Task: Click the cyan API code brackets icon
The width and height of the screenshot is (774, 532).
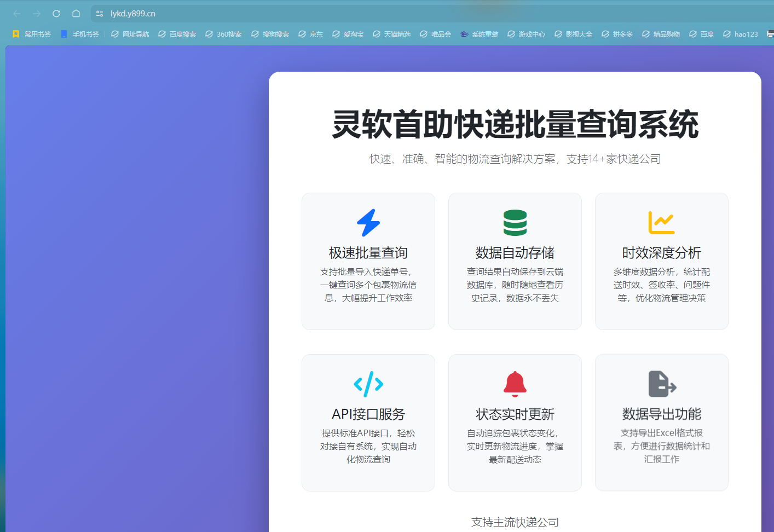Action: (x=368, y=384)
